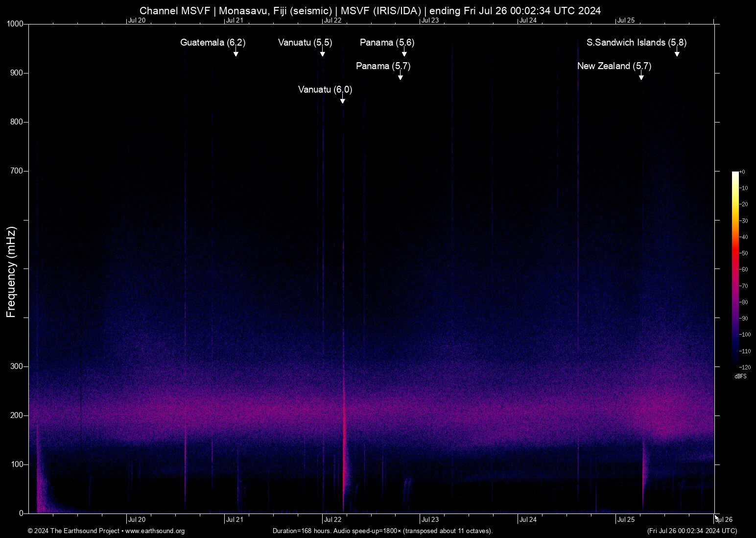The height and width of the screenshot is (538, 756).
Task: Click the arrow marker under Guatemala (6.2)
Action: tap(236, 52)
